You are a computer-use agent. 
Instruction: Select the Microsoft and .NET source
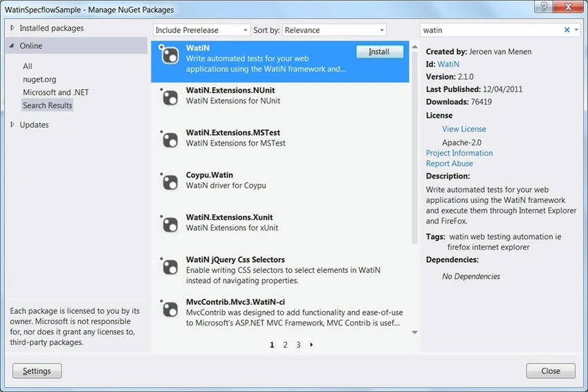point(56,92)
